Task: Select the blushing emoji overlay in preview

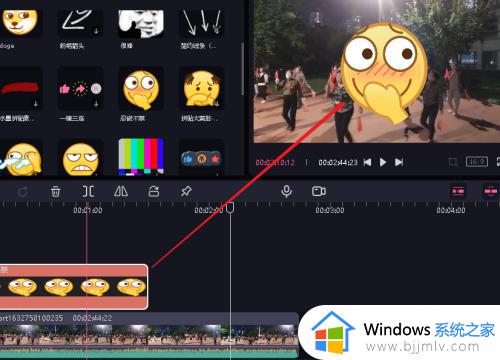Action: pos(384,72)
